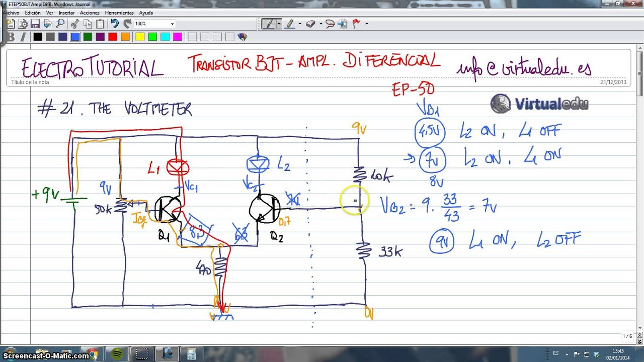
Task: Toggle italic formatting
Action: point(23,37)
